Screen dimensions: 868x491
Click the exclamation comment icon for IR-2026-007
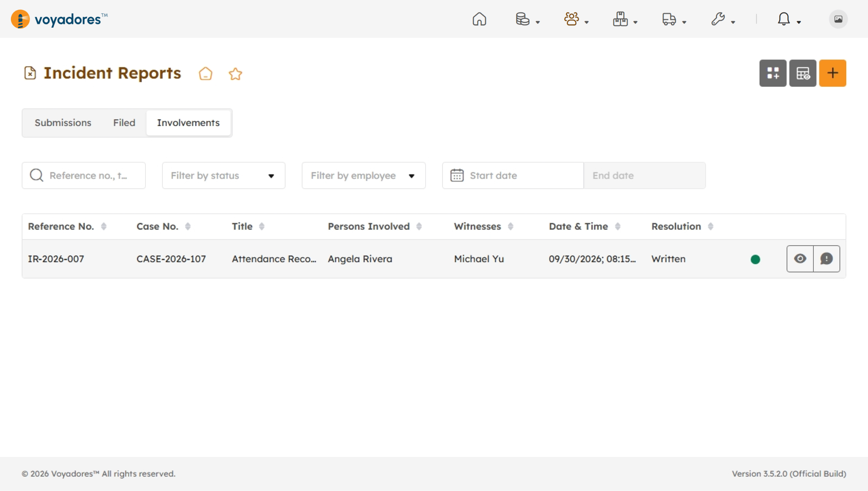pyautogui.click(x=827, y=259)
